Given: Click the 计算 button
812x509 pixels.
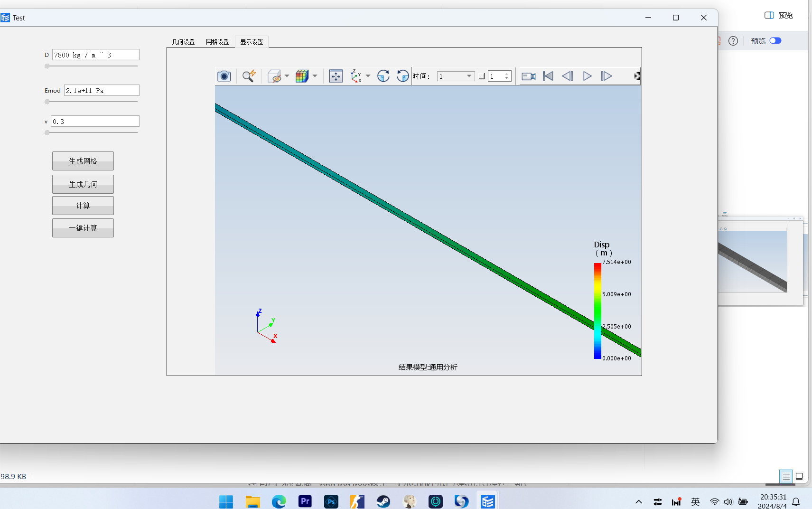Looking at the screenshot, I should 83,206.
